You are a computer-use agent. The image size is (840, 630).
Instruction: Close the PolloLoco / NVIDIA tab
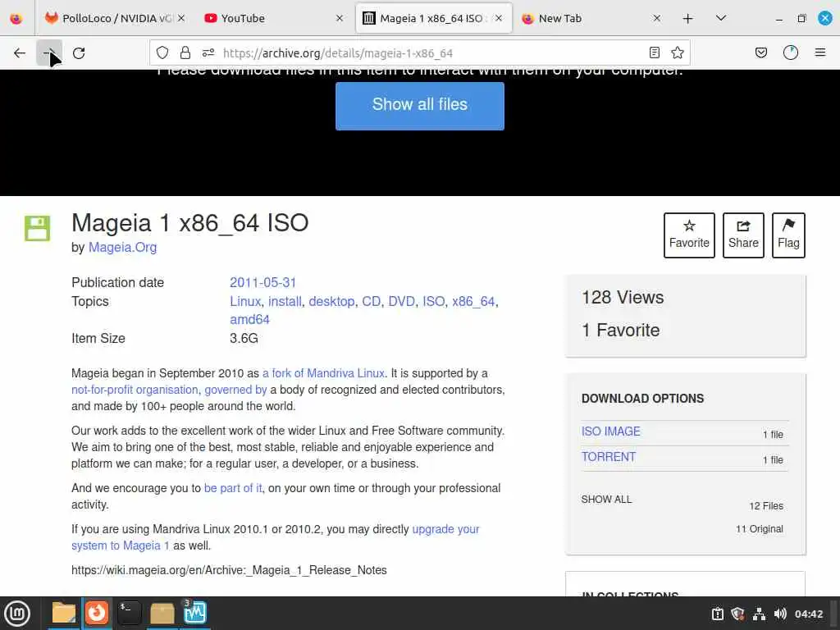[x=181, y=18]
